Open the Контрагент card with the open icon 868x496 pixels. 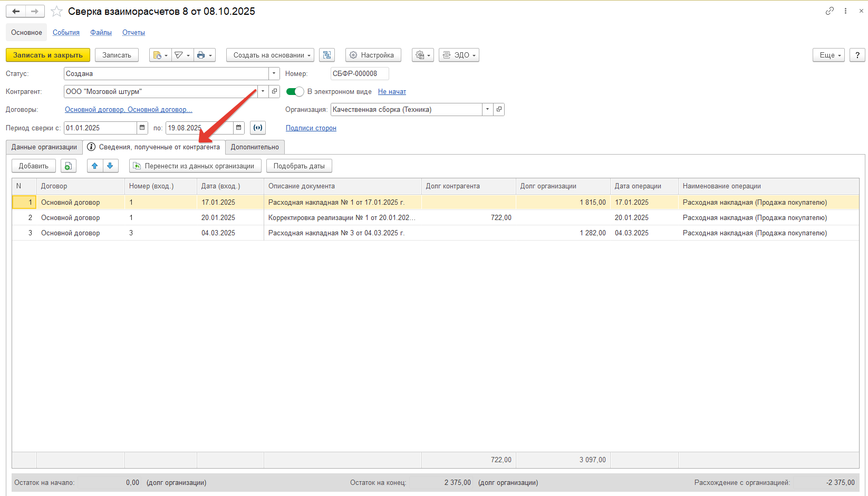pyautogui.click(x=274, y=91)
